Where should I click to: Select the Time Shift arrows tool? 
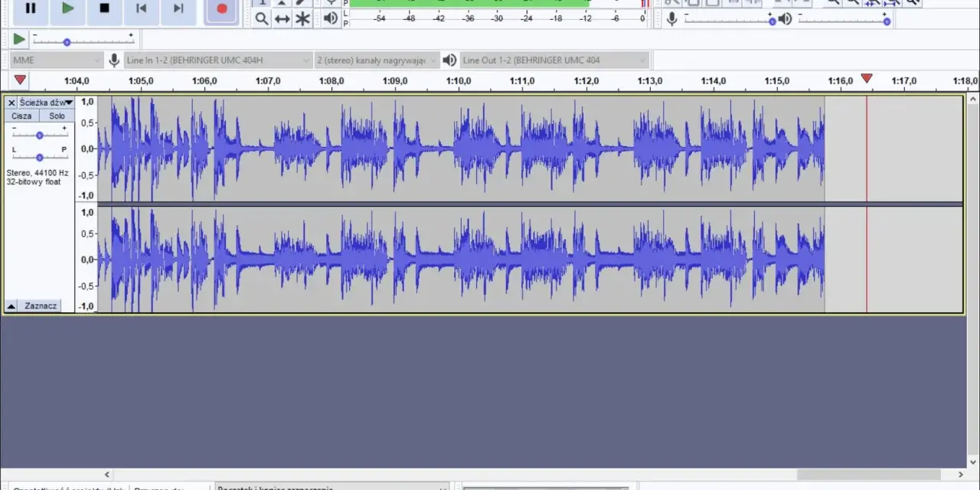pyautogui.click(x=283, y=19)
